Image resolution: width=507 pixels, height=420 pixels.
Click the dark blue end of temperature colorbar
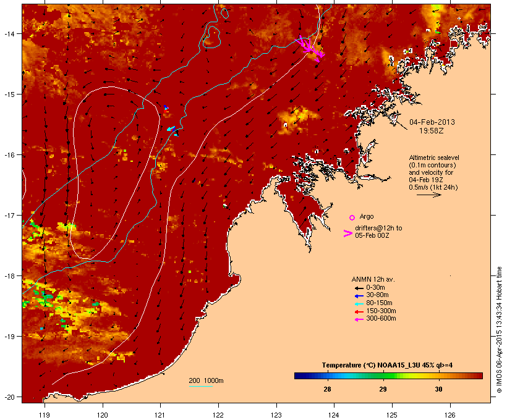[298, 376]
